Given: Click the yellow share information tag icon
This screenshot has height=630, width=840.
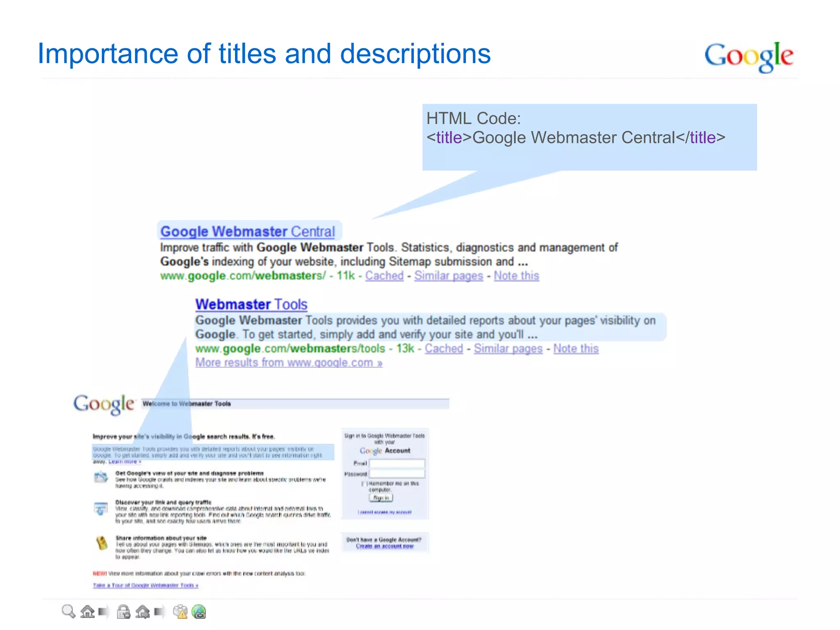Looking at the screenshot, I should (101, 543).
